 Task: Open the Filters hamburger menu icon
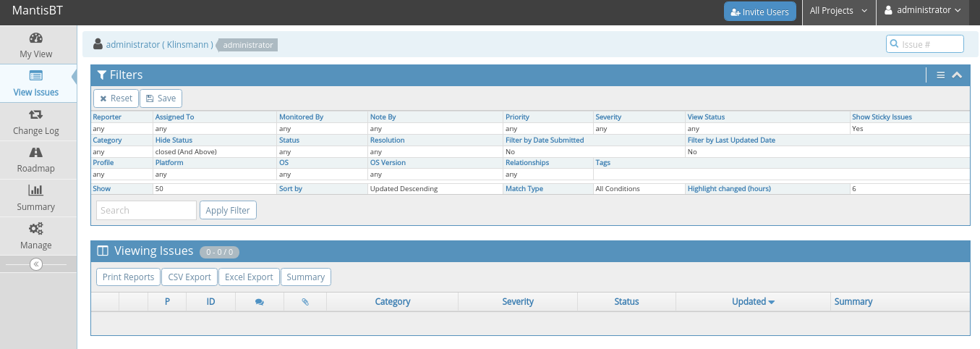[940, 75]
